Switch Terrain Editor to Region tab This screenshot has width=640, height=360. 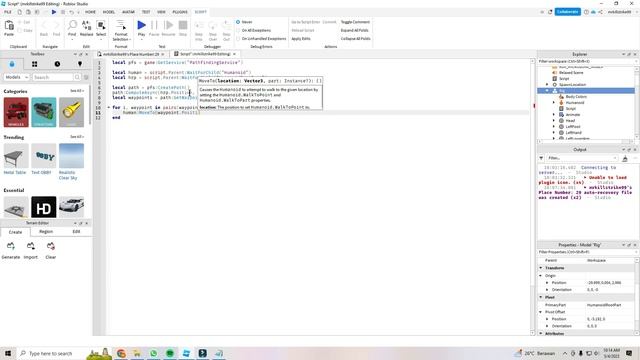46,231
